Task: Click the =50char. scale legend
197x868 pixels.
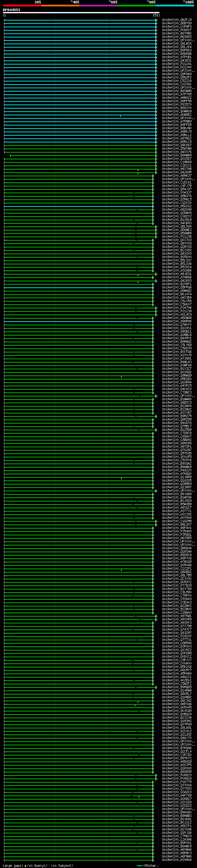Action: pos(147,865)
